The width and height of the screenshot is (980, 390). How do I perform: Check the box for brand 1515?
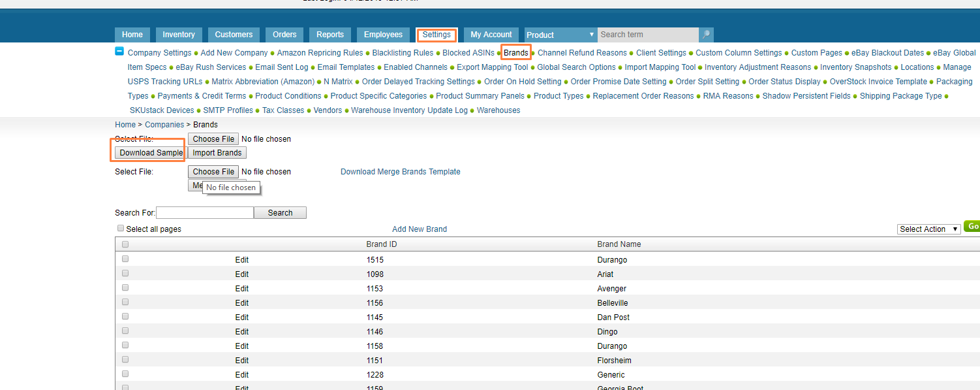point(125,259)
